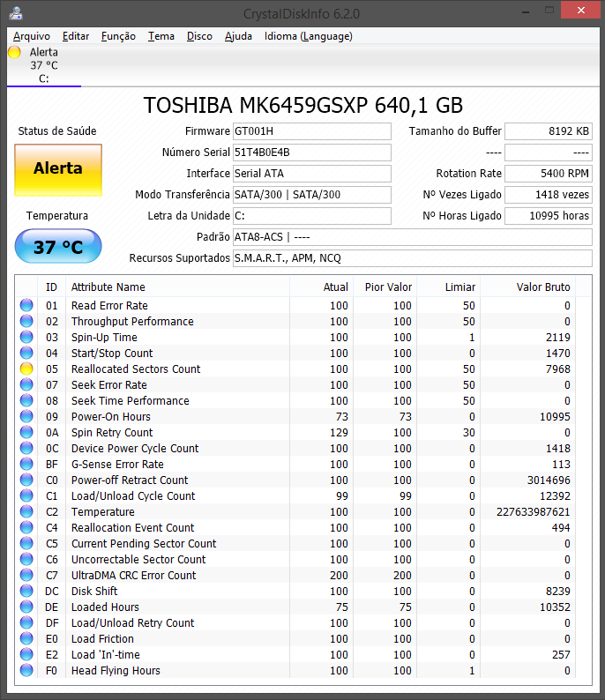
Task: Click the 37 °C temperature button
Action: [x=58, y=247]
